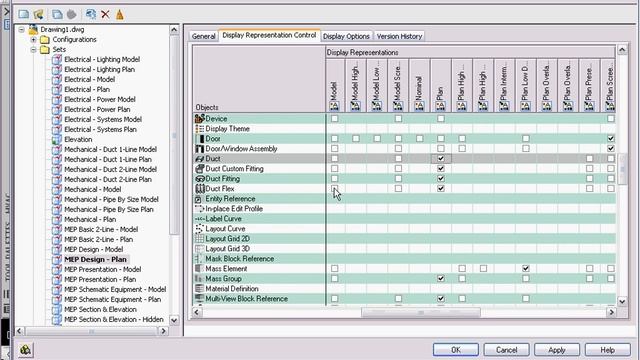Image resolution: width=640 pixels, height=360 pixels.
Task: Uncheck the Plan box for the Duct row
Action: pyautogui.click(x=441, y=158)
